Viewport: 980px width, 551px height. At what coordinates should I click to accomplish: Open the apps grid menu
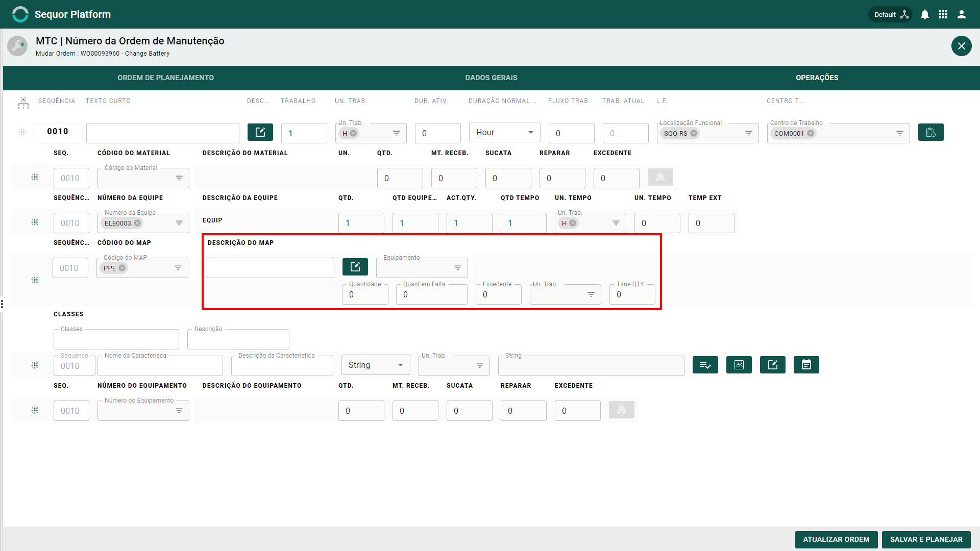click(943, 14)
